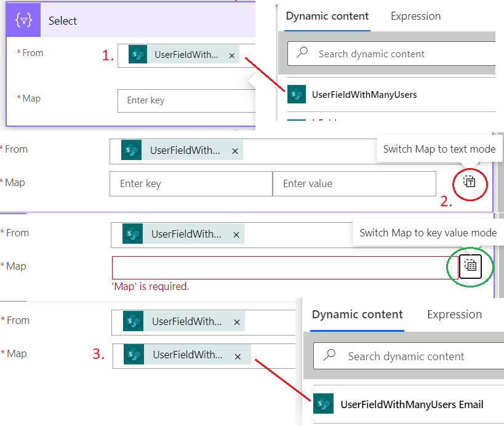Image resolution: width=504 pixels, height=426 pixels.
Task: Open Expression tab in lower panel
Action: (x=455, y=315)
